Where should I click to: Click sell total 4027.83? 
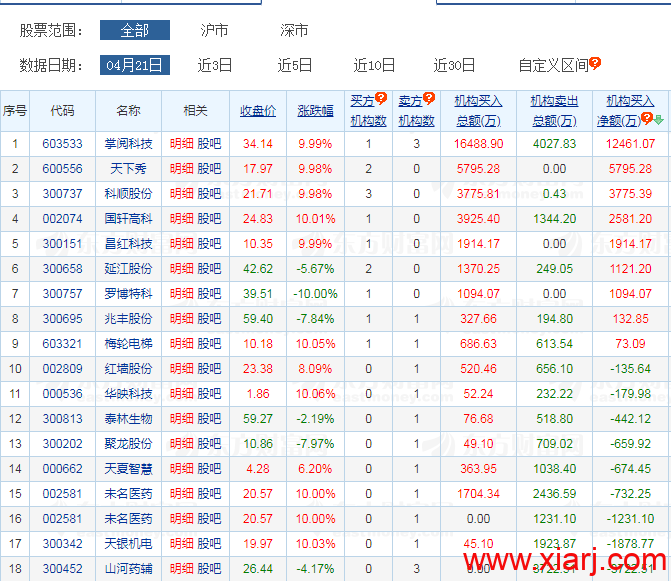pyautogui.click(x=554, y=144)
